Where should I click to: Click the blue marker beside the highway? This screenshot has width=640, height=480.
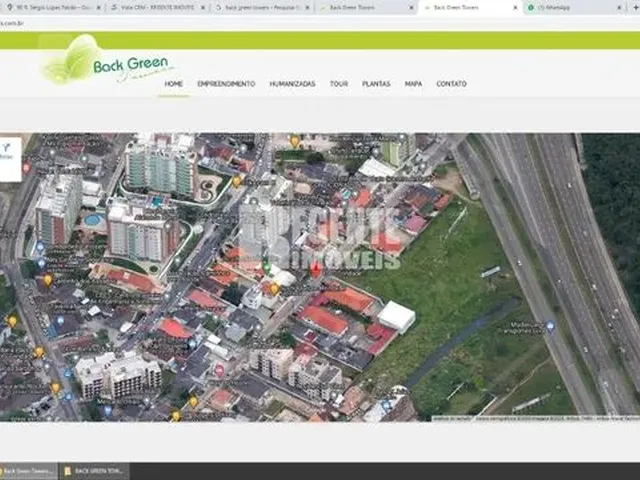(550, 326)
